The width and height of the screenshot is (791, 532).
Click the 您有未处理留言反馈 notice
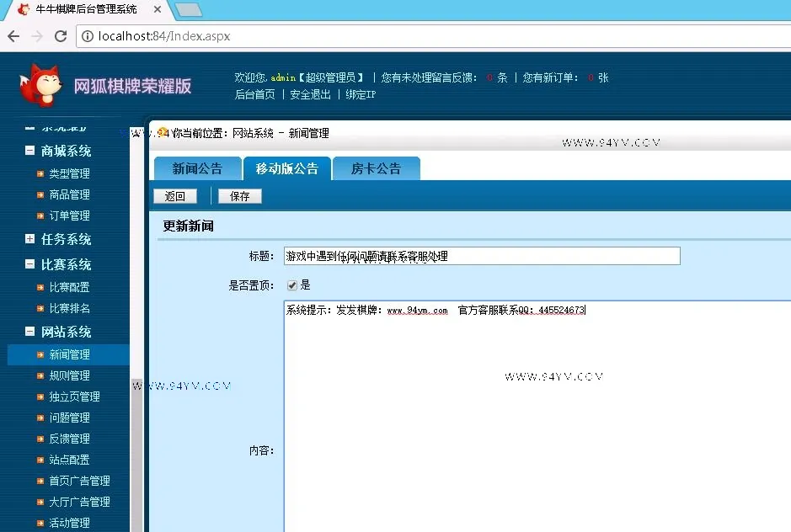point(445,77)
